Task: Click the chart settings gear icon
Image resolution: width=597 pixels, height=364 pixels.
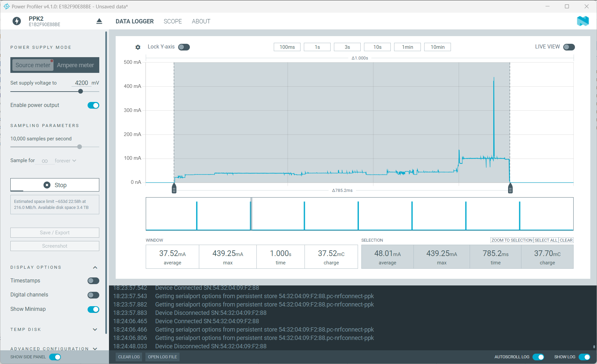Action: (138, 47)
